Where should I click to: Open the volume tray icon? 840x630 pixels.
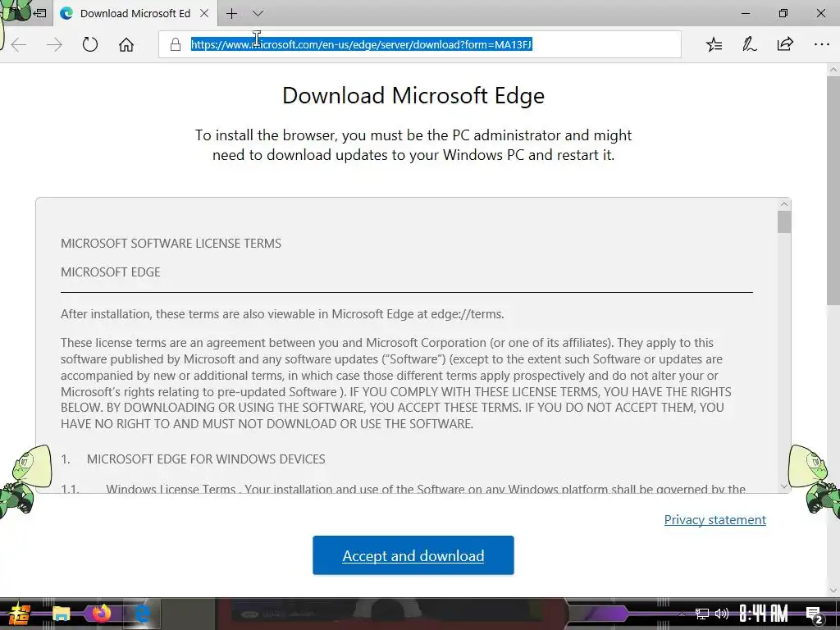[x=722, y=614]
